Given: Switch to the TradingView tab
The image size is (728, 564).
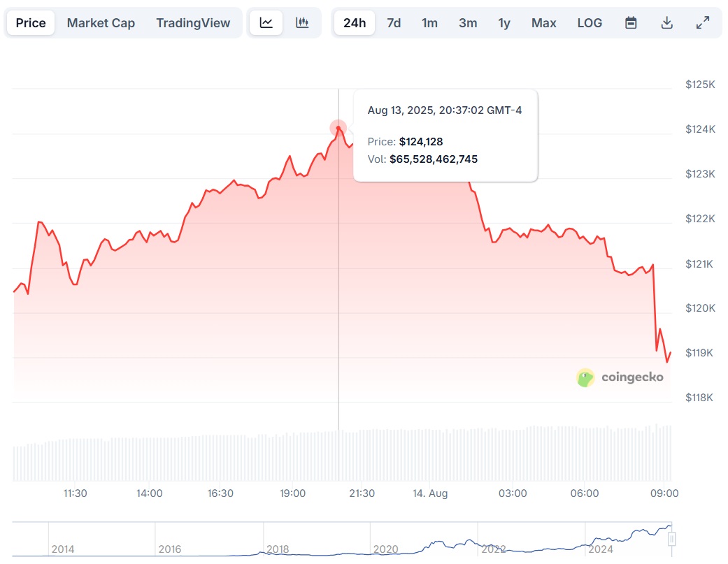Looking at the screenshot, I should 193,22.
